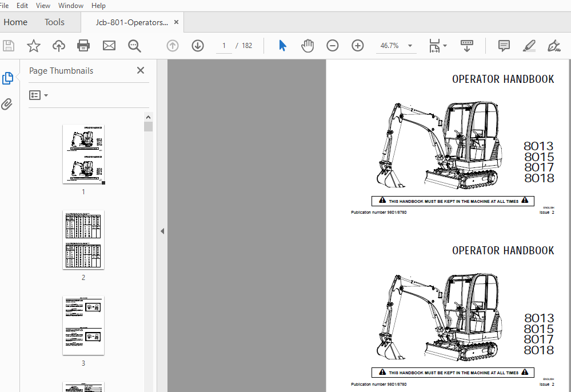Click the Page Thumbnails panel title
Viewport: 571px width, 392px height.
61,71
